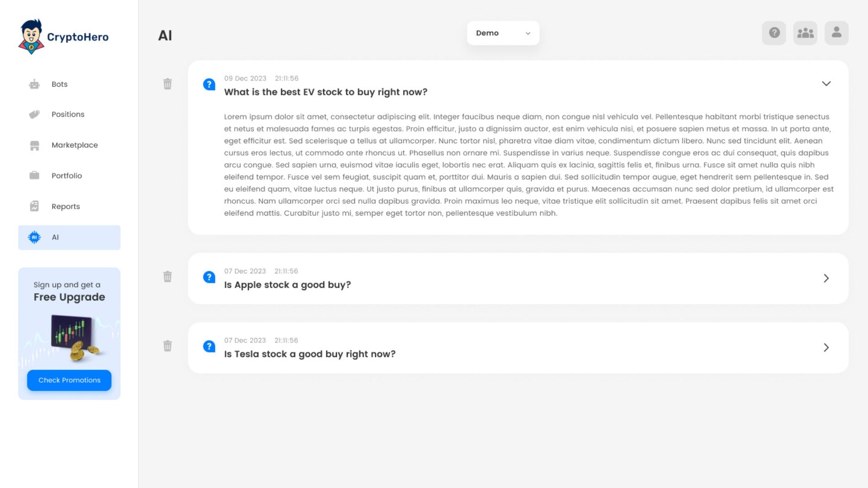The width and height of the screenshot is (868, 488).
Task: Open the Demo account dropdown
Action: tap(503, 33)
